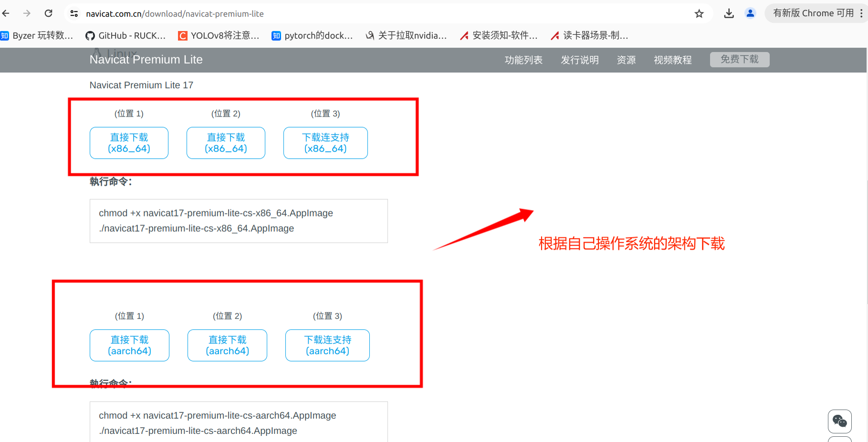Open 发行说明 in the page navigation
The height and width of the screenshot is (442, 868).
click(580, 60)
